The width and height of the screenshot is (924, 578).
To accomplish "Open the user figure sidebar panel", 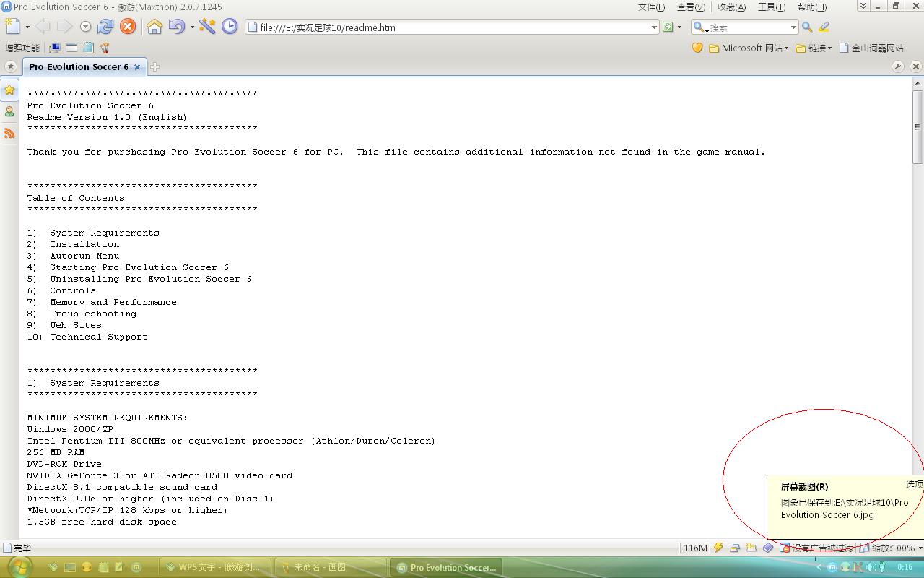I will 9,111.
